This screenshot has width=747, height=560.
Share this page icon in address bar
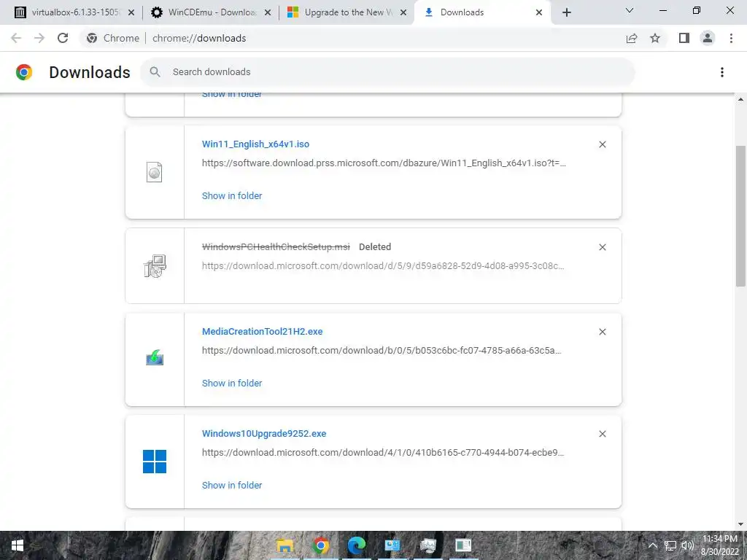tap(632, 38)
